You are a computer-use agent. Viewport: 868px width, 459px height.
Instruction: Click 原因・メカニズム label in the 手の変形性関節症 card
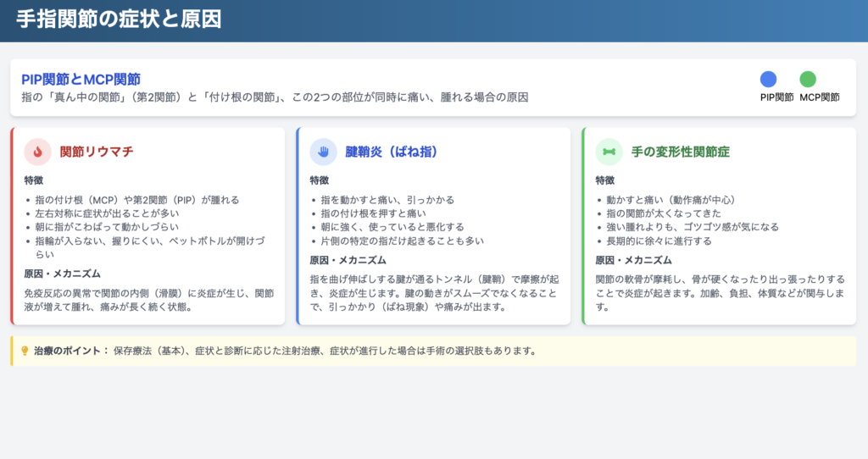pos(633,260)
